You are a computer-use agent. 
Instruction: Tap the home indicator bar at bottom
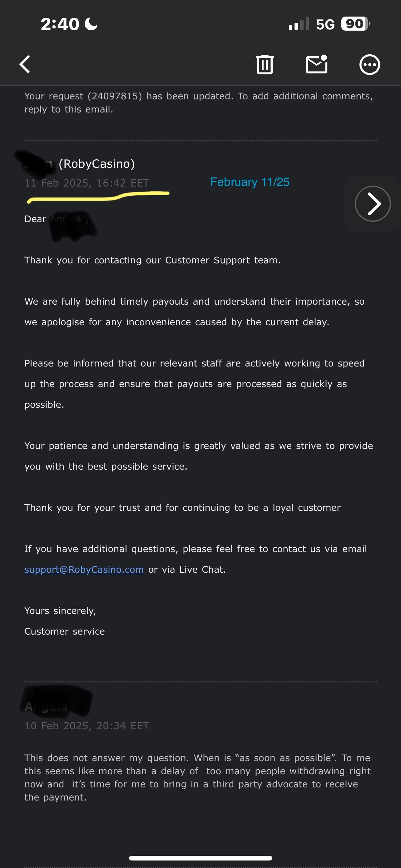(200, 858)
